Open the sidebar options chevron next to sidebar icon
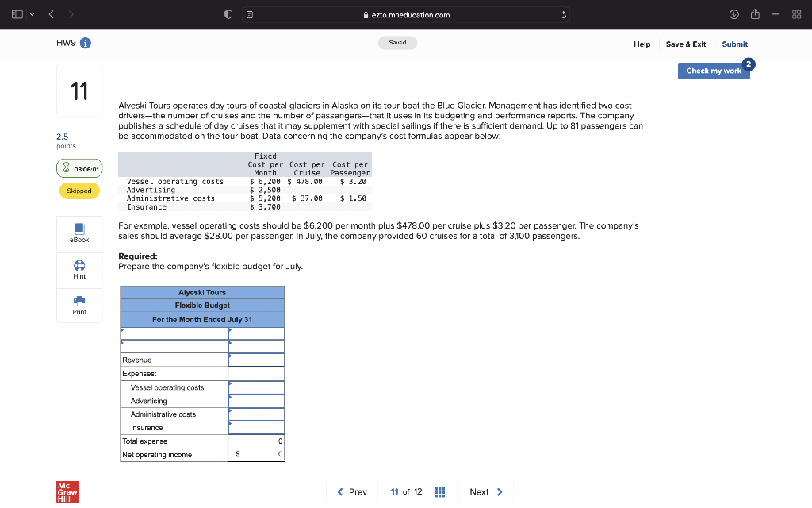 coord(33,14)
